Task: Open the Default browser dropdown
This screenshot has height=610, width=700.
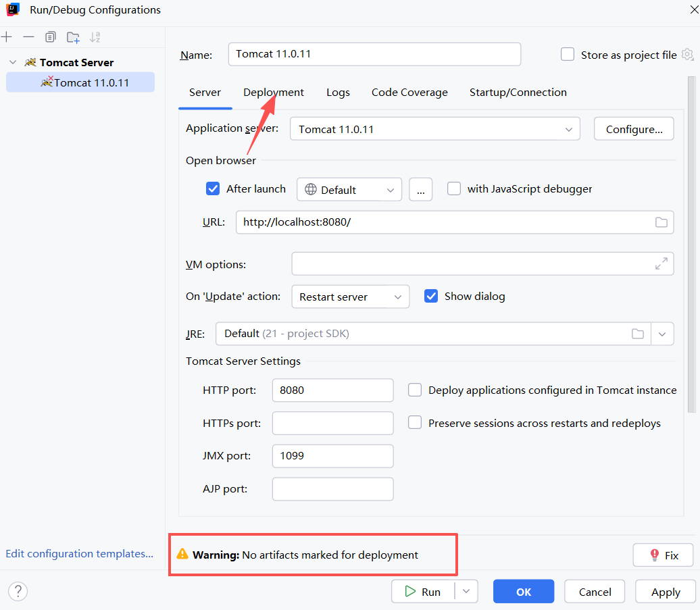Action: (349, 190)
